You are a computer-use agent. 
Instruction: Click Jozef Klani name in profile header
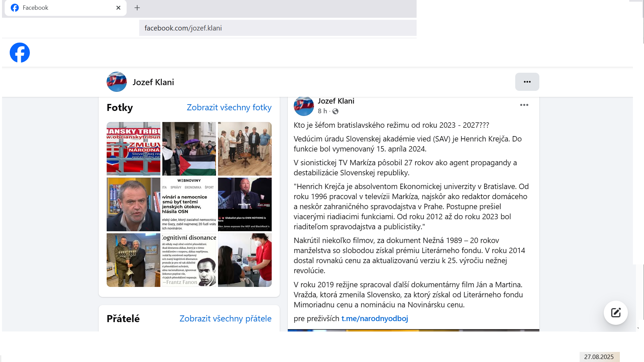click(153, 82)
